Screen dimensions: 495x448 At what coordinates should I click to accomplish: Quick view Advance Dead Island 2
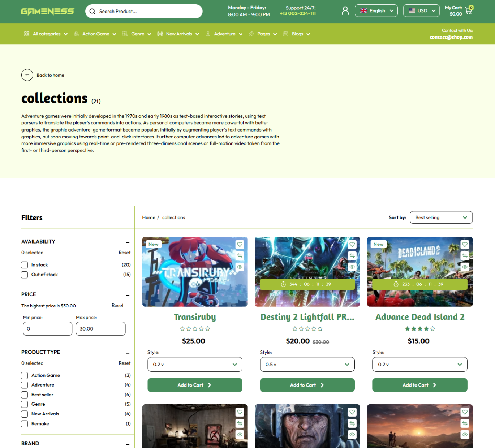coord(465,267)
